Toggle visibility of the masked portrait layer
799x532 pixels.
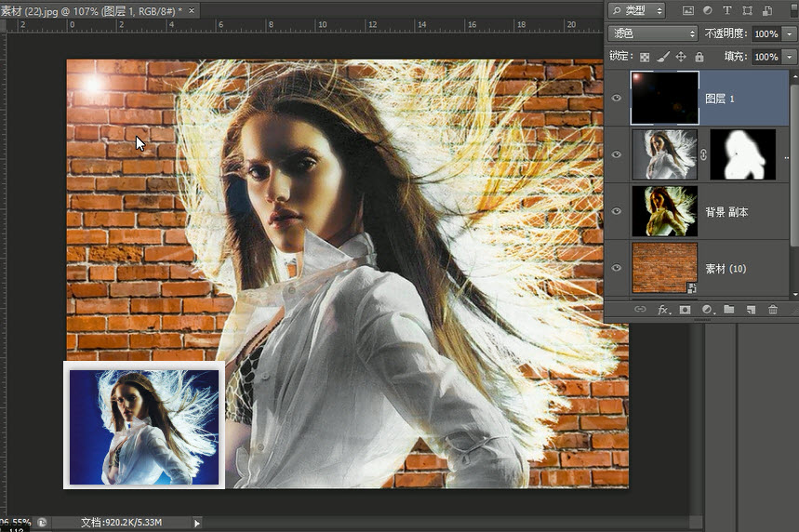point(617,154)
